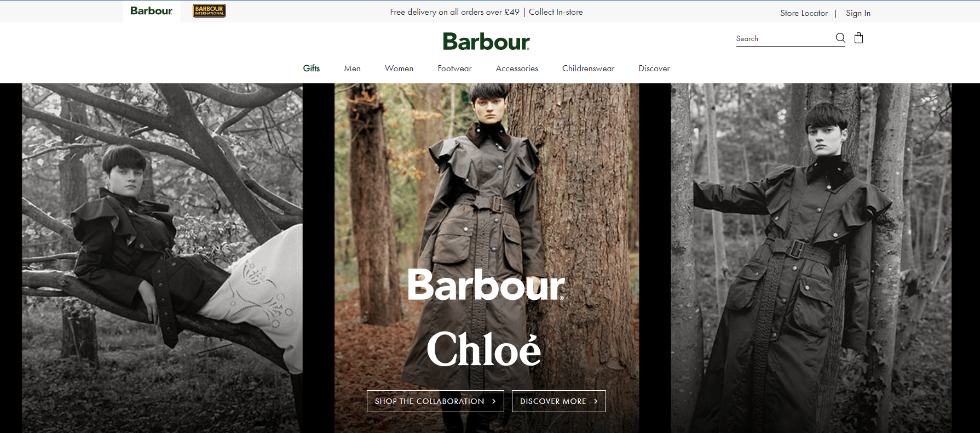Open the shopping bag icon
This screenshot has width=980, height=433.
[858, 38]
